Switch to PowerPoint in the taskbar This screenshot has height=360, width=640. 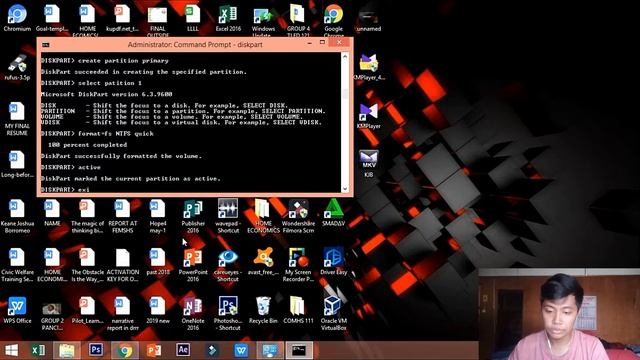point(154,350)
